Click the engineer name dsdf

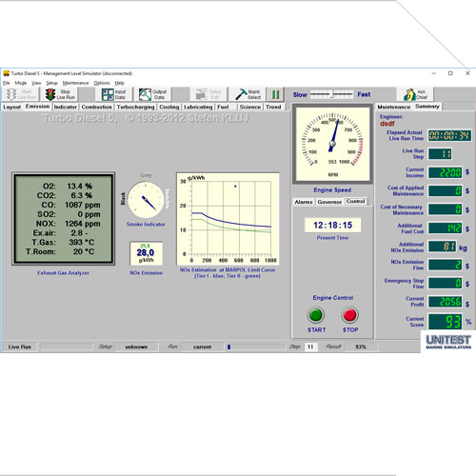387,124
